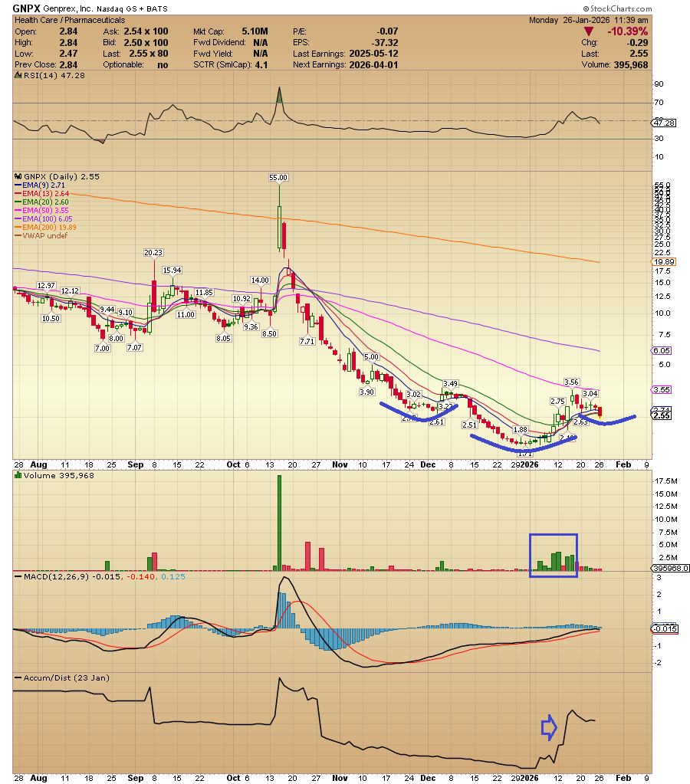690x784 pixels.
Task: Click the SCTR (SmlCap) value 4.1
Action: click(261, 65)
